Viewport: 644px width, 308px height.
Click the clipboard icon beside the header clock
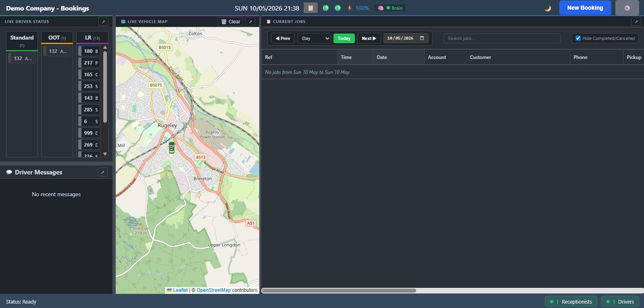click(x=311, y=8)
